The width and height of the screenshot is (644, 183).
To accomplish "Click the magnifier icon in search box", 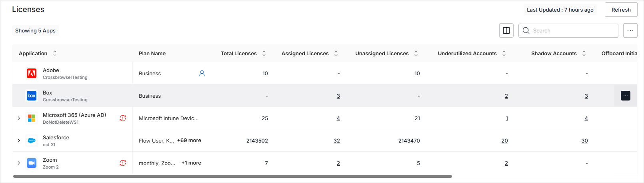I will [x=526, y=30].
